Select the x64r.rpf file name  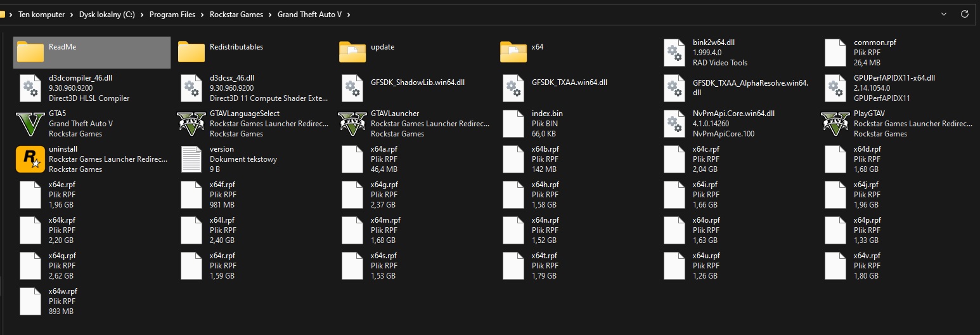coord(222,256)
